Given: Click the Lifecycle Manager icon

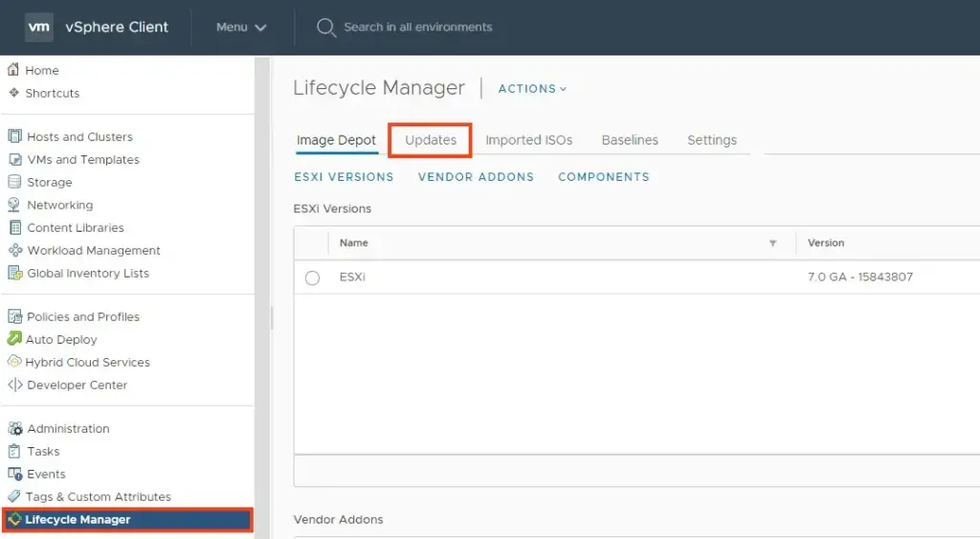Looking at the screenshot, I should 14,519.
